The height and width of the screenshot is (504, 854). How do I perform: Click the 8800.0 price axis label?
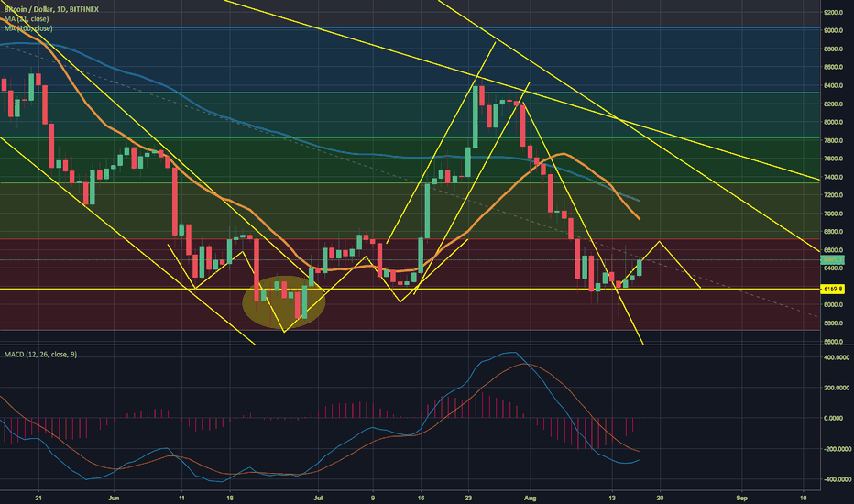click(833, 49)
